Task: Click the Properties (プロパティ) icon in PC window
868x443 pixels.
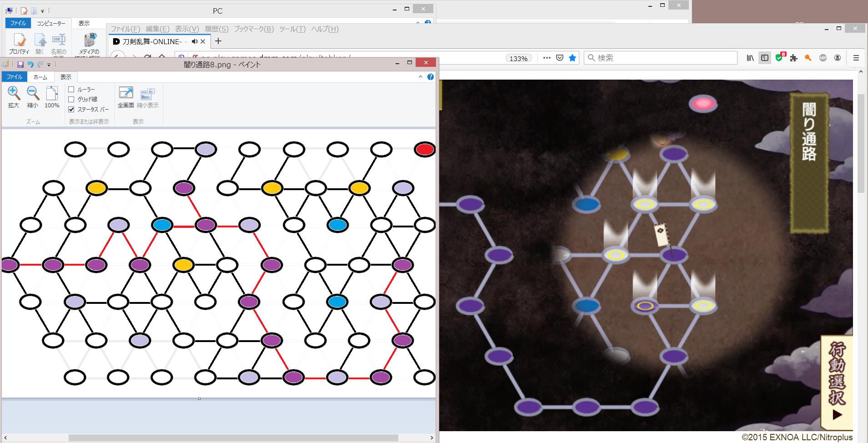Action: coord(19,40)
